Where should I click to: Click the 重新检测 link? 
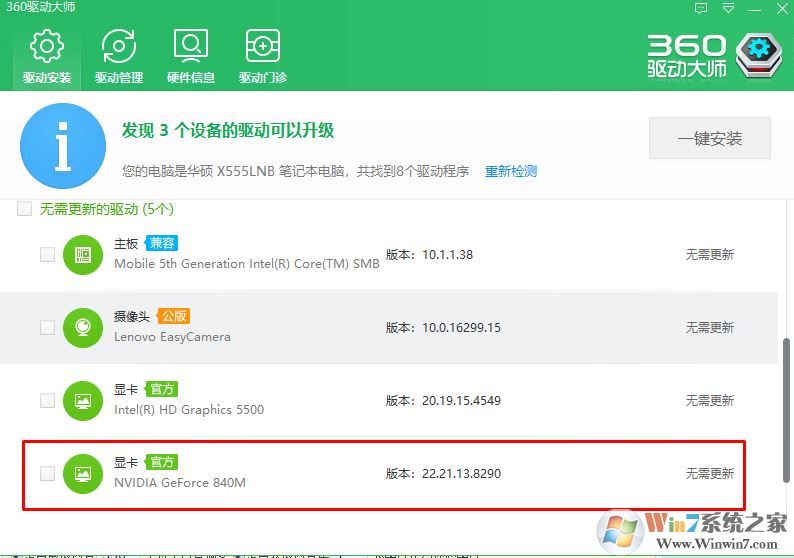511,171
